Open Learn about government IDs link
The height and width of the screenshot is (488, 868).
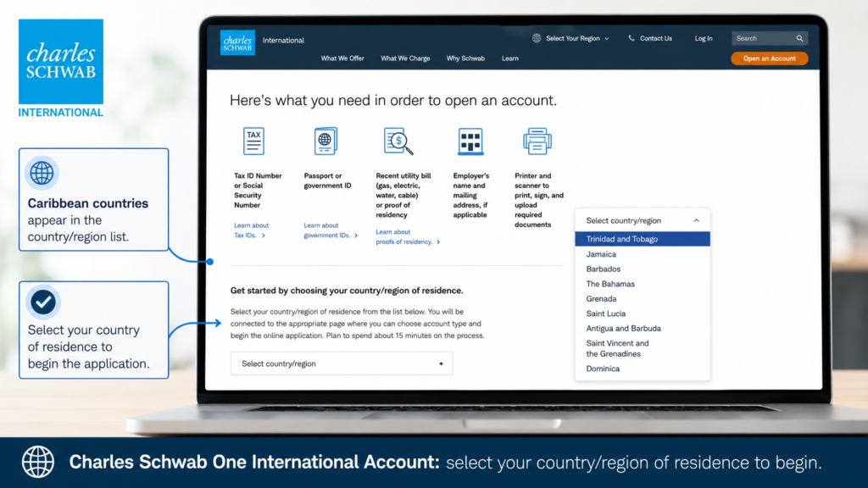point(331,230)
